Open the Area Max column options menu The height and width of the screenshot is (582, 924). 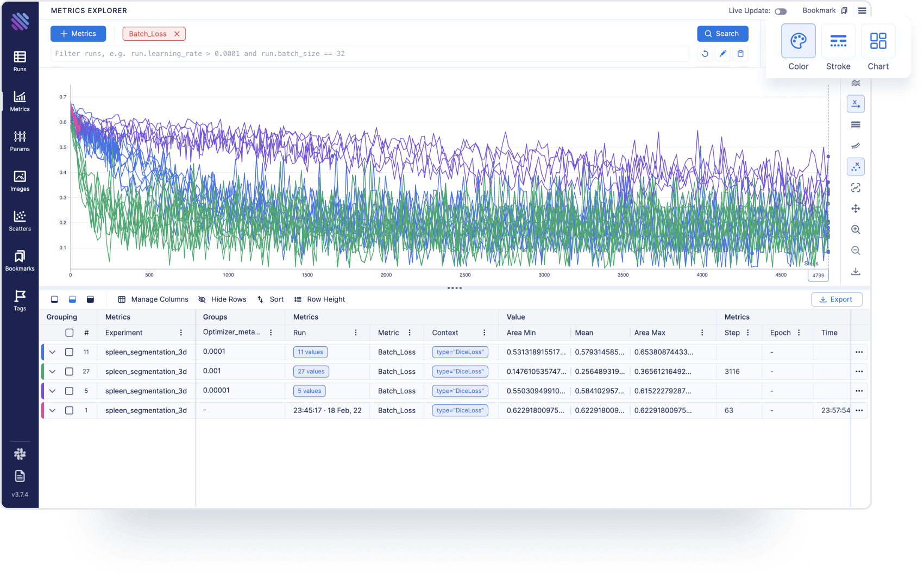click(x=702, y=333)
